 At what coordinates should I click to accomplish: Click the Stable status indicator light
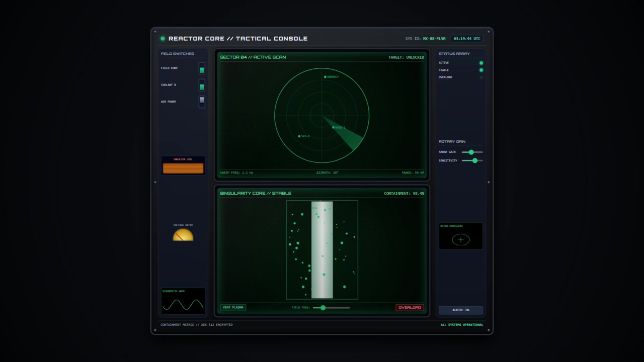pyautogui.click(x=481, y=70)
